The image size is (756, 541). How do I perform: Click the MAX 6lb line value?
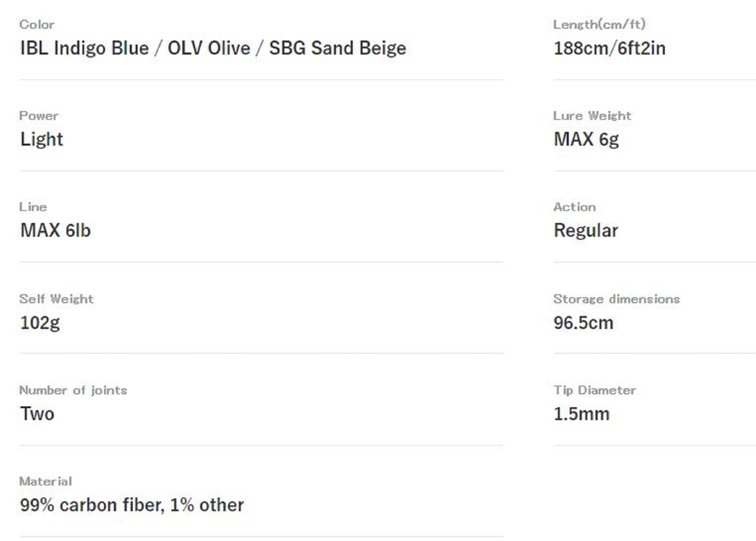click(x=56, y=231)
